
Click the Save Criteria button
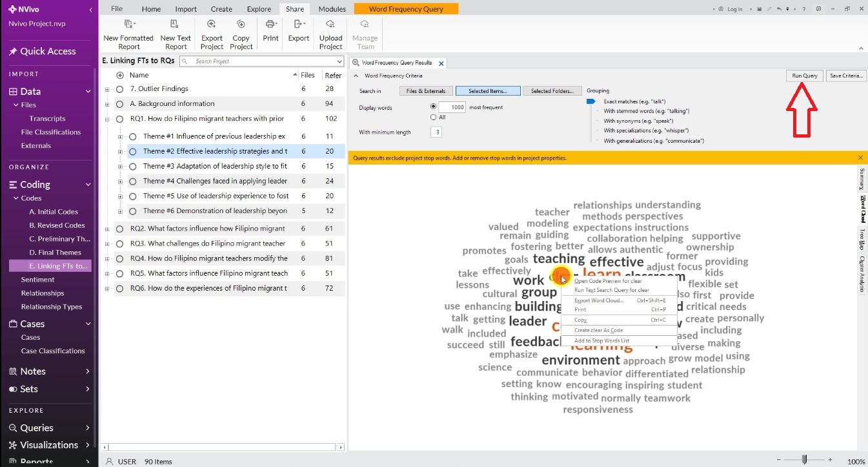coord(846,76)
